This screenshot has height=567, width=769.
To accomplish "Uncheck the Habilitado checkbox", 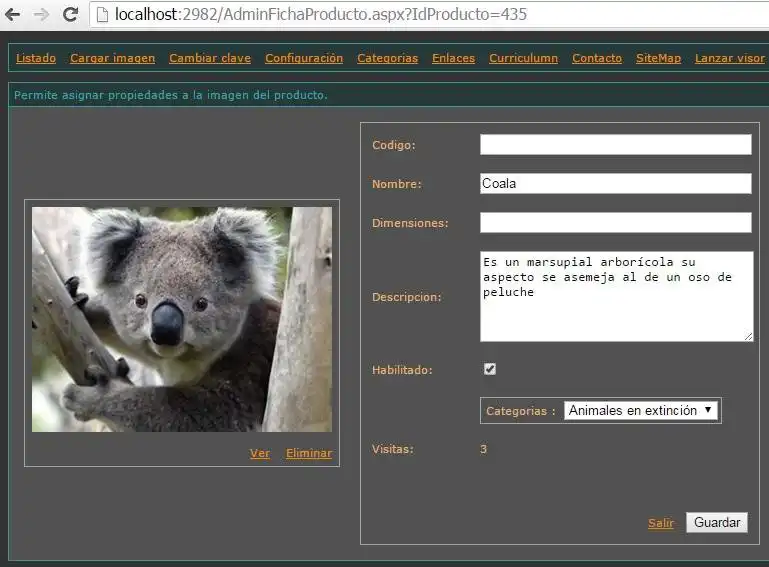I will click(x=489, y=369).
